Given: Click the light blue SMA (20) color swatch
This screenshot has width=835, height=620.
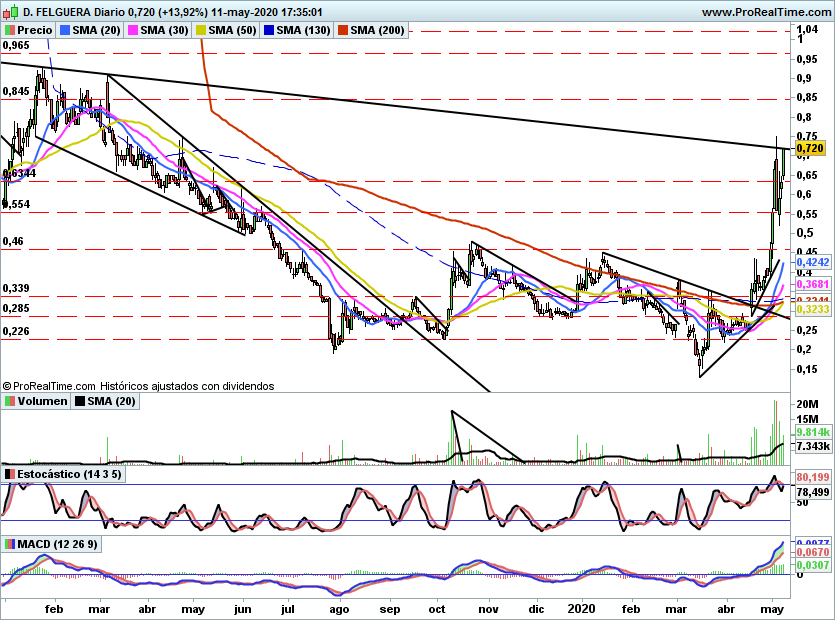Looking at the screenshot, I should 65,30.
